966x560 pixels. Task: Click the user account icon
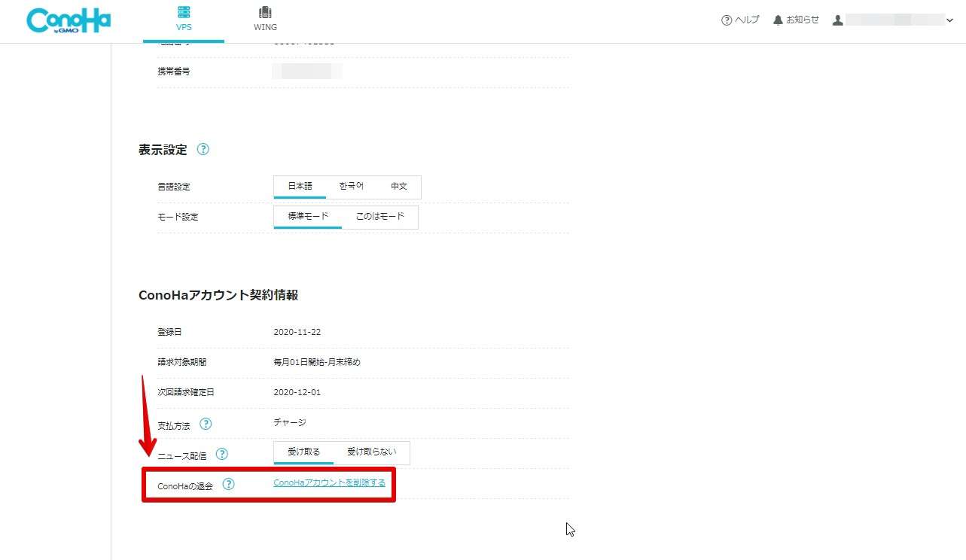[x=838, y=20]
